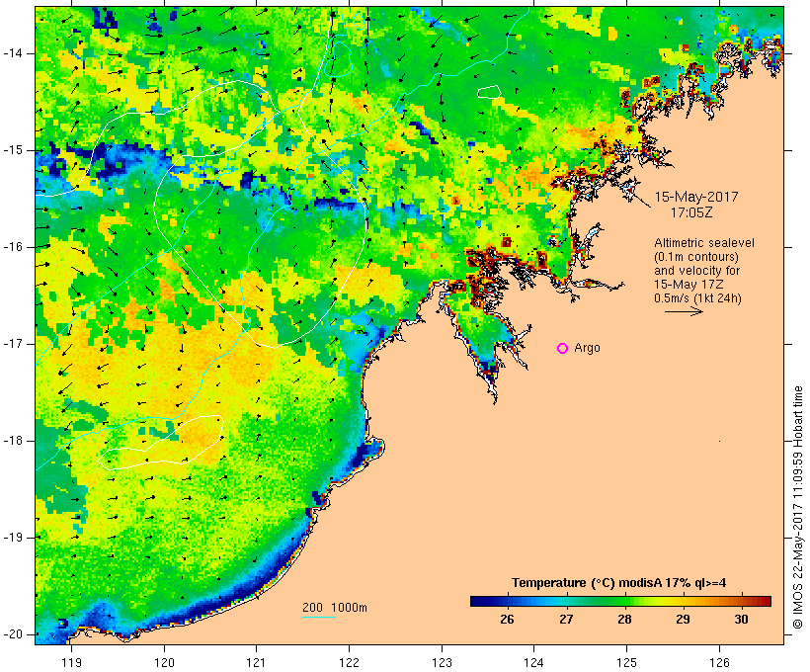
Task: Click the small white sealevel contour near 123.5E
Action: coord(489,92)
